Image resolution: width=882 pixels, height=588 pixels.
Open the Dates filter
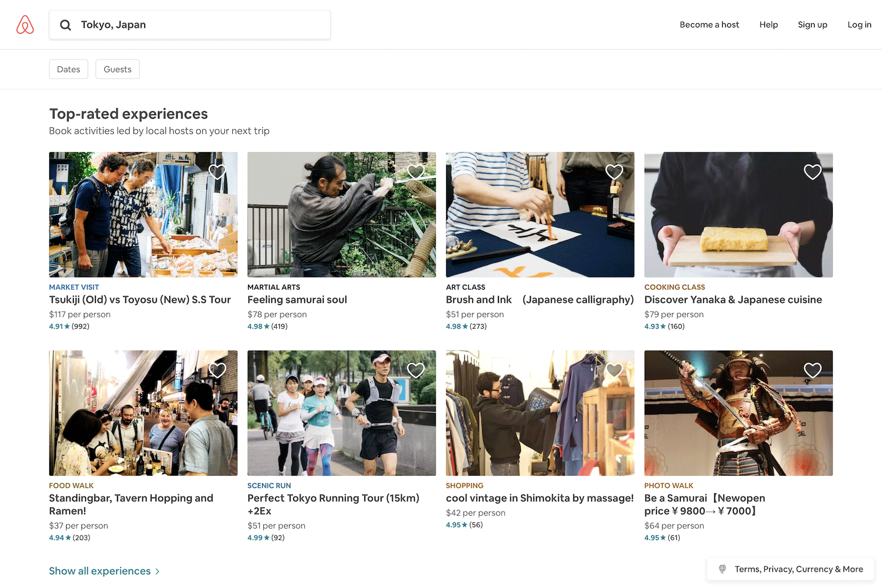tap(68, 69)
